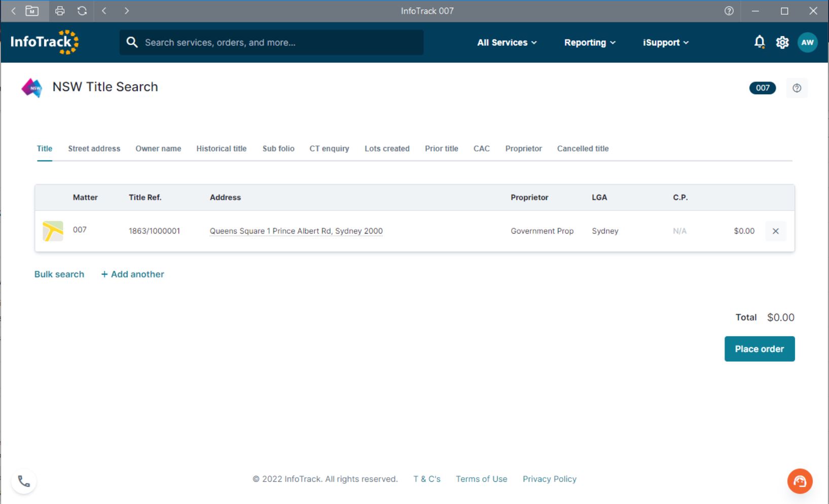829x504 pixels.
Task: Expand the All Services dropdown
Action: pos(507,43)
